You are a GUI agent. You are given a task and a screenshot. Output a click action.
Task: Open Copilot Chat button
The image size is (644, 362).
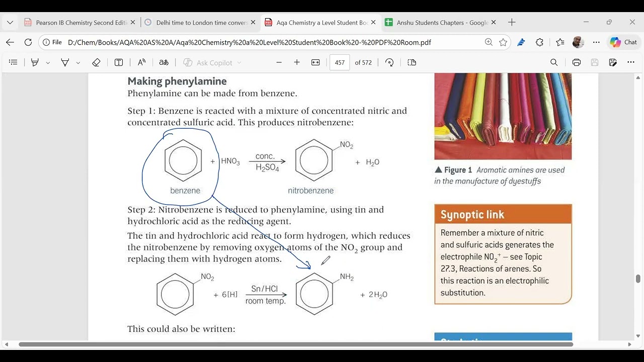click(x=623, y=42)
